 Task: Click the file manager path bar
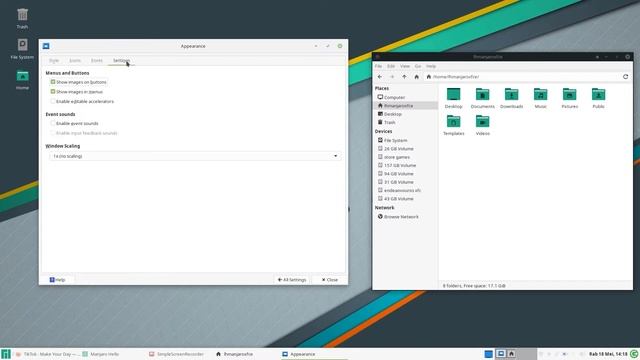coord(522,77)
